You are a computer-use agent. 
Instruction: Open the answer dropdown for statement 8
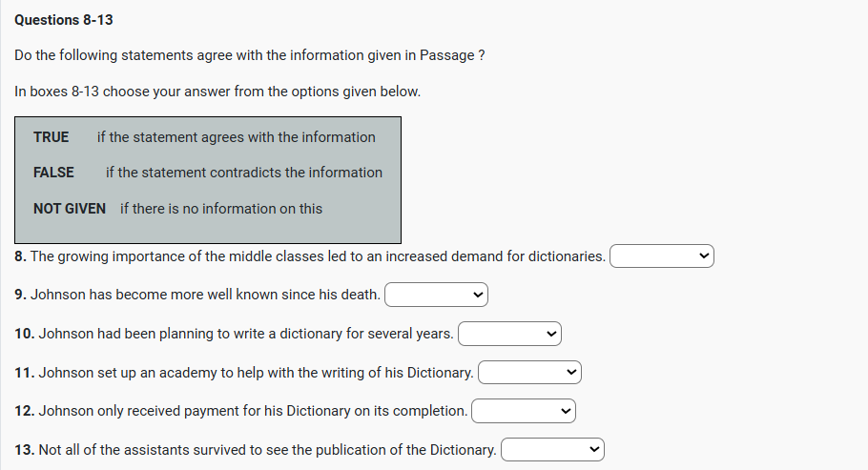point(662,256)
